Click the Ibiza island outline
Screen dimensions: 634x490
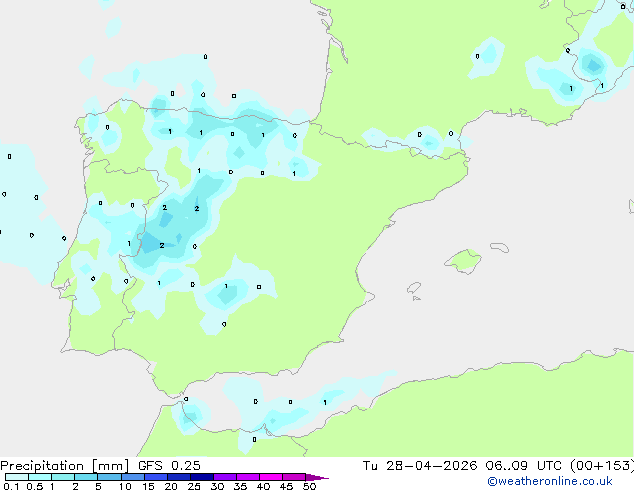(414, 288)
